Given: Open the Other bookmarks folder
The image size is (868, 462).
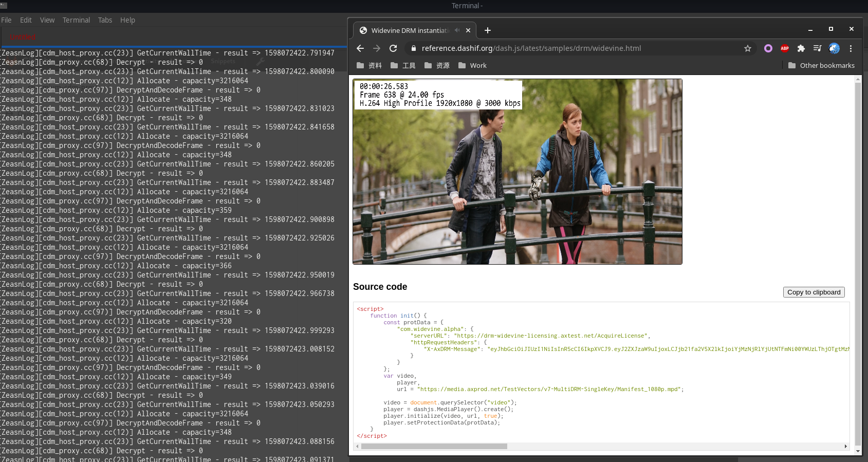Looking at the screenshot, I should (821, 65).
